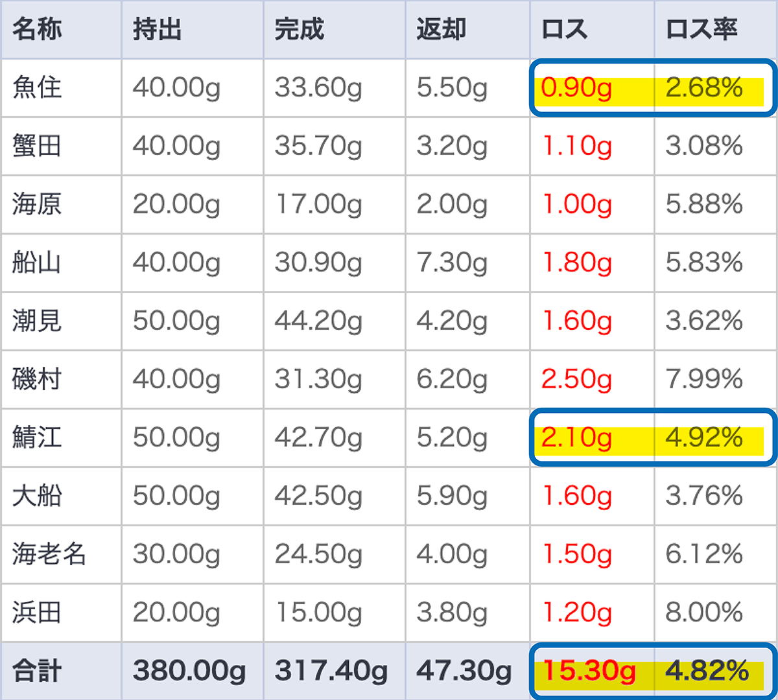The image size is (778, 700).
Task: Click the ロス column header
Action: tap(564, 30)
